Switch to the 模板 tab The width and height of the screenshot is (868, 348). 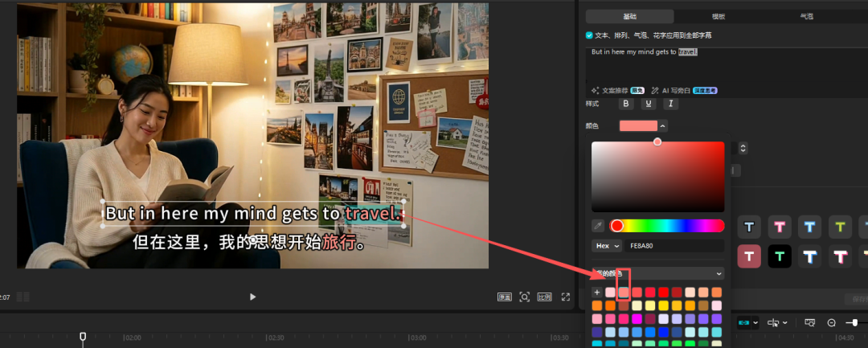718,16
